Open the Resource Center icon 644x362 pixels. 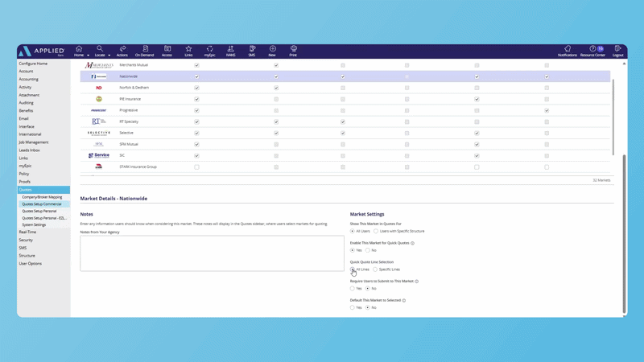[x=592, y=49]
